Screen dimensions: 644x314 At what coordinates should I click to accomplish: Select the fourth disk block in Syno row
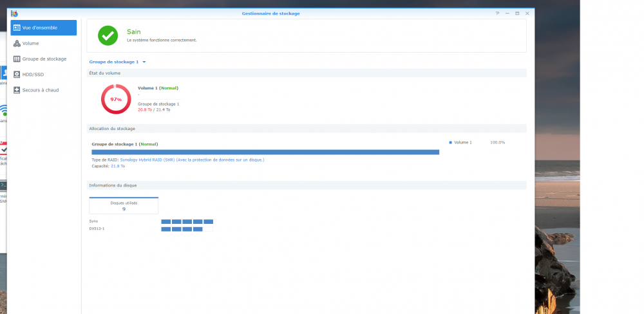coord(198,221)
